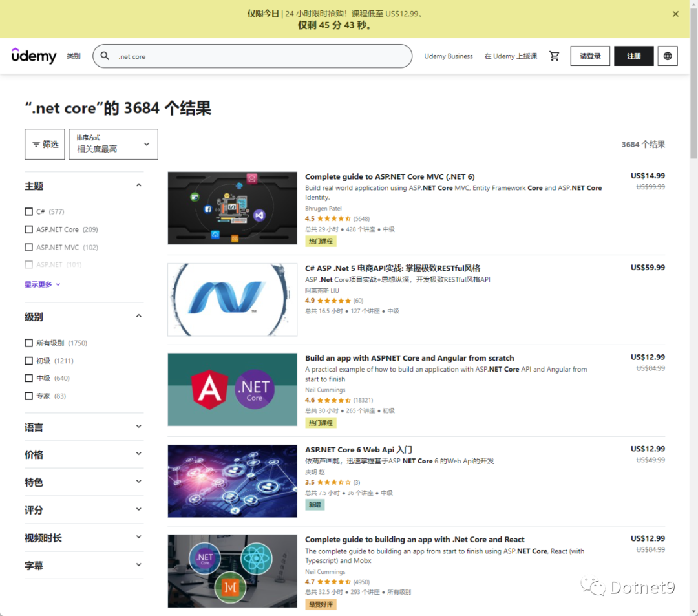Image resolution: width=698 pixels, height=616 pixels.
Task: Click the search input field
Action: (x=259, y=56)
